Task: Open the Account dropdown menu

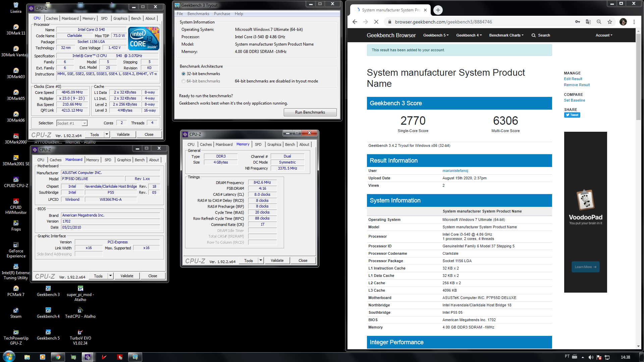Action: [604, 35]
